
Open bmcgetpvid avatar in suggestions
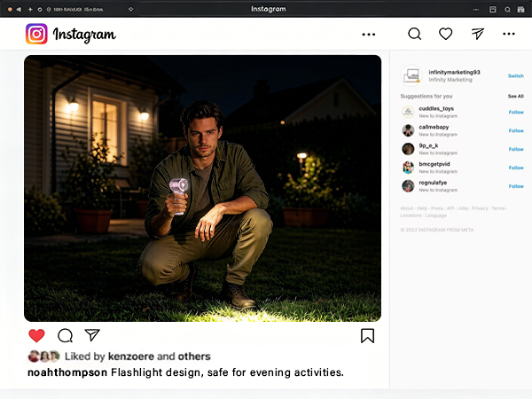click(x=408, y=168)
